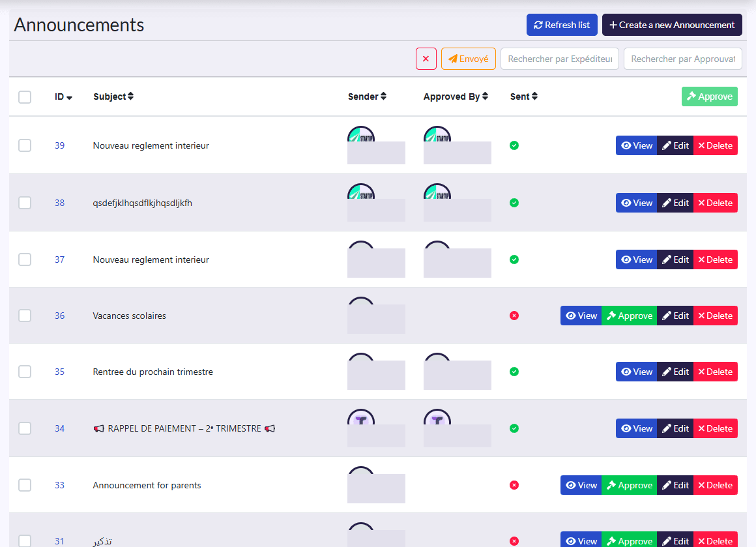Click the sender avatar in row 38

(360, 192)
